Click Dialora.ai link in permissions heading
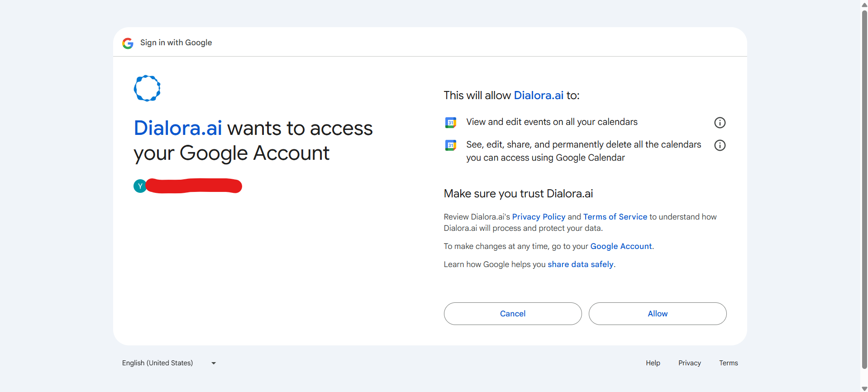This screenshot has width=868, height=392. [x=539, y=96]
